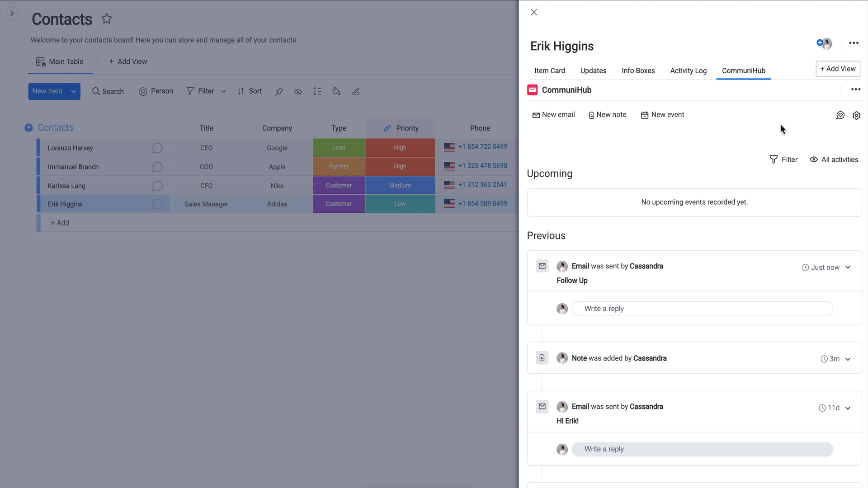Collapse the Contacts group
868x488 pixels.
28,128
